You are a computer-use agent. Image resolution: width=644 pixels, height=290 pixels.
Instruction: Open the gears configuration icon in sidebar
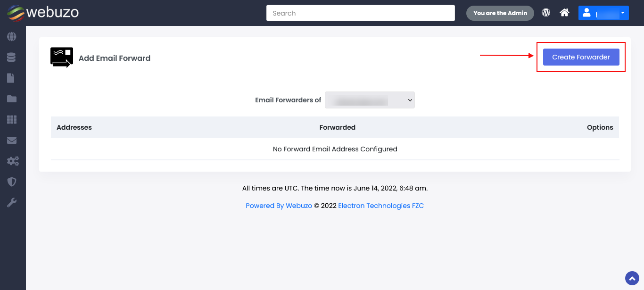click(12, 161)
